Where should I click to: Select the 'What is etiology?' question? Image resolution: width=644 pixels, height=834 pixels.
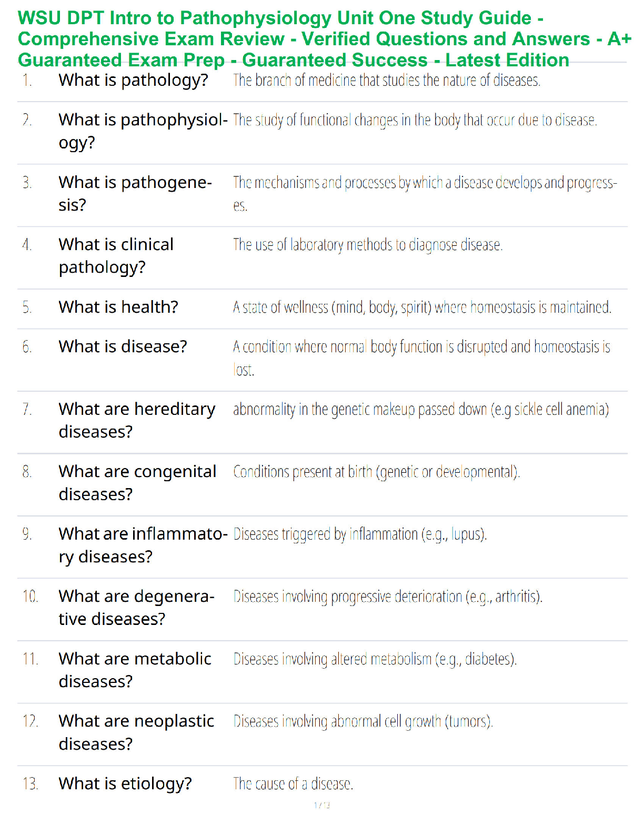125,784
